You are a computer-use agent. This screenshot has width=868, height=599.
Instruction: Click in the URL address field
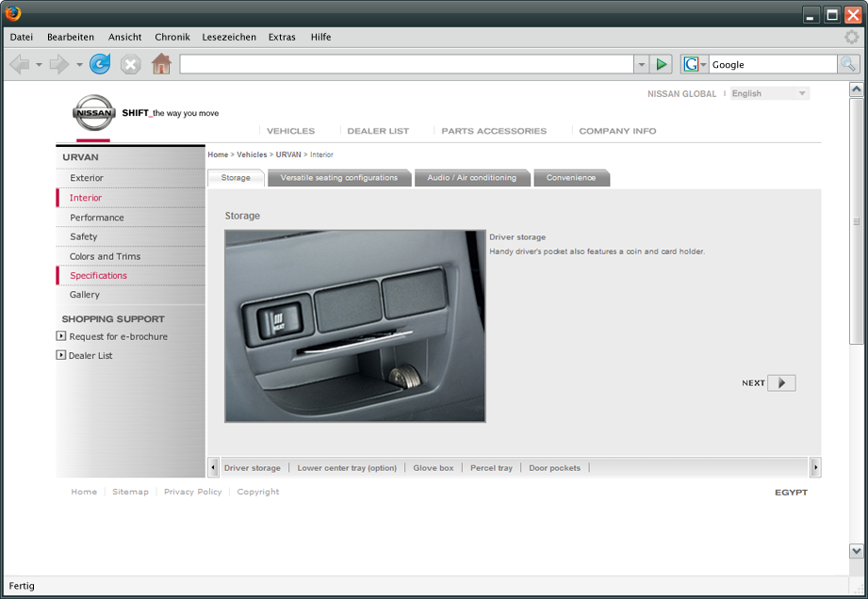[x=405, y=64]
